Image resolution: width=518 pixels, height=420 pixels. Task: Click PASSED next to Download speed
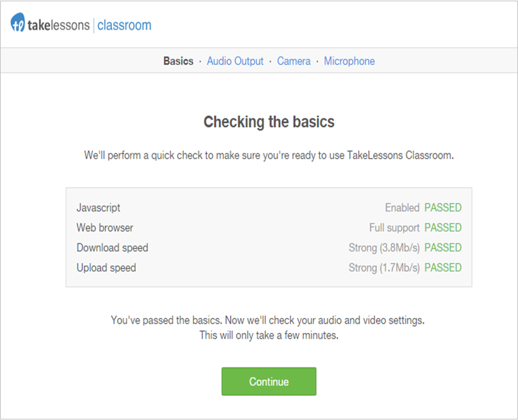coord(443,248)
